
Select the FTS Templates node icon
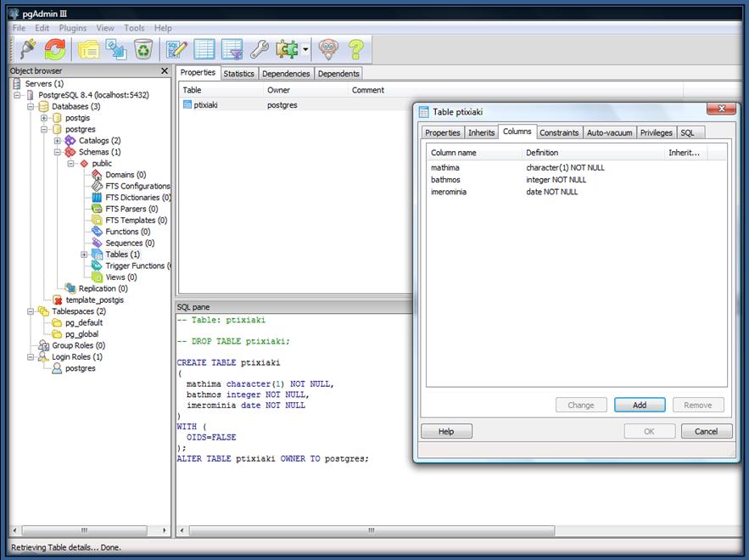[x=97, y=221]
